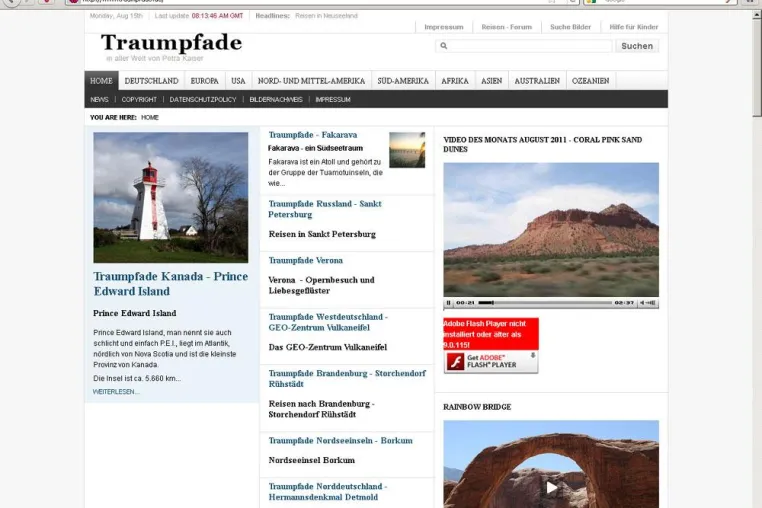Screen dimensions: 762x508
Task: Open the Hilfe für Kinder link
Action: tap(634, 27)
